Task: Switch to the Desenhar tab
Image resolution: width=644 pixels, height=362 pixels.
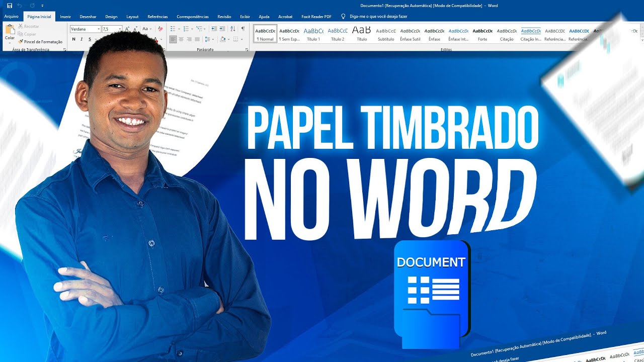Action: pos(88,17)
